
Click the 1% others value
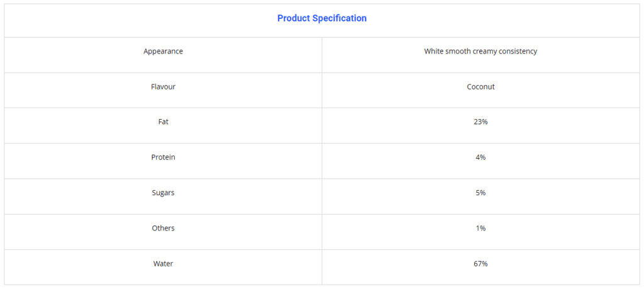pos(480,228)
